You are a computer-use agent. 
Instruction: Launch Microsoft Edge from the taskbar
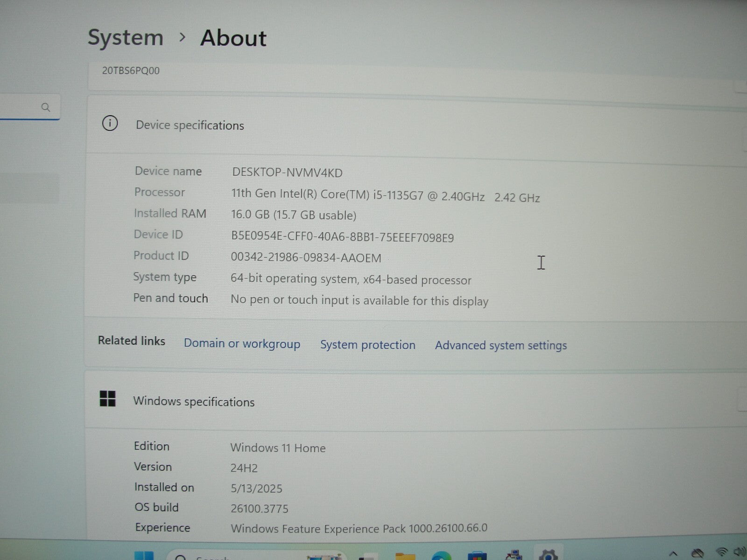(441, 556)
